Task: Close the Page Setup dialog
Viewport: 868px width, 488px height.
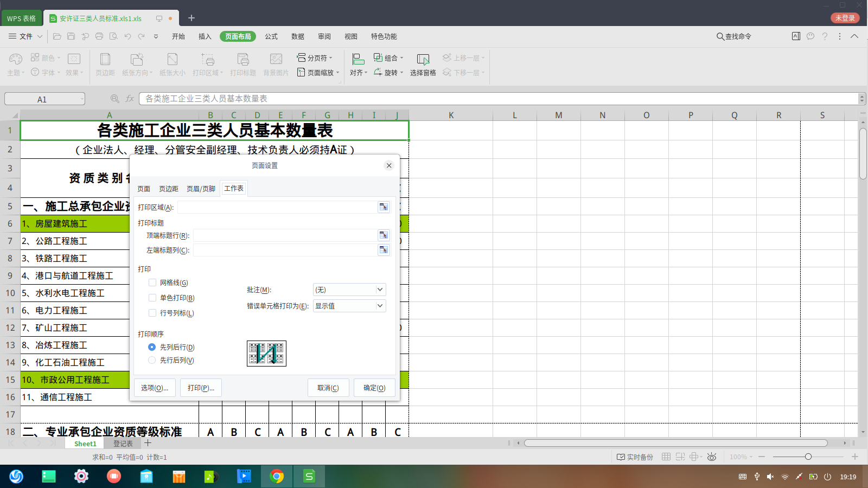Action: tap(389, 165)
